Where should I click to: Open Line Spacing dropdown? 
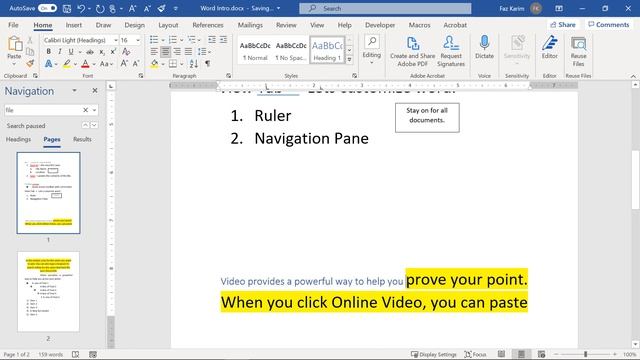(204, 52)
